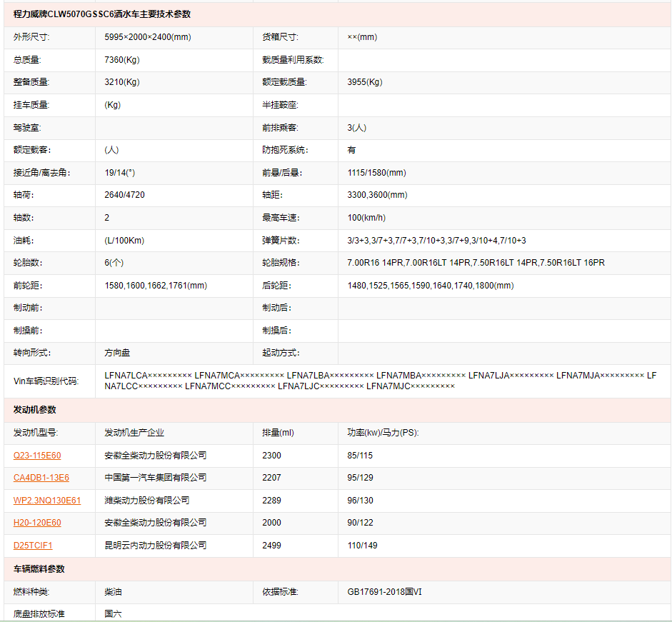Click the displacement value 2499
The height and width of the screenshot is (622, 672).
point(271,546)
